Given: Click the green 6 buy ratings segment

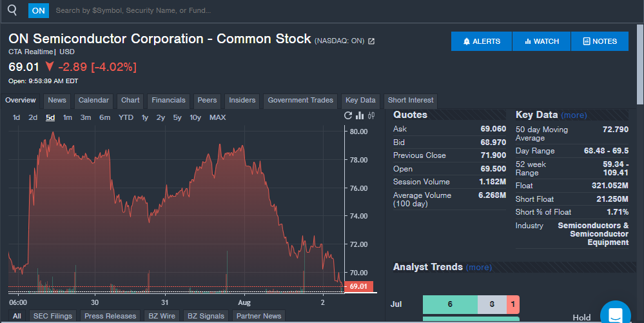Looking at the screenshot, I should click(x=450, y=304).
